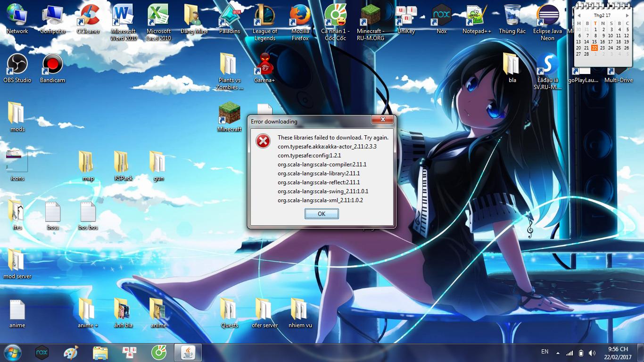Select the RSPack folder
The height and width of the screenshot is (362, 644).
(x=124, y=166)
